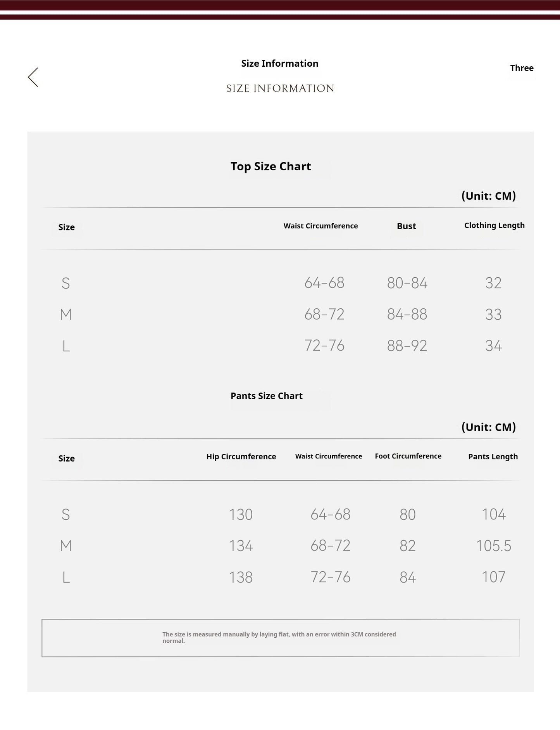Click the Pants Length column header

(493, 457)
